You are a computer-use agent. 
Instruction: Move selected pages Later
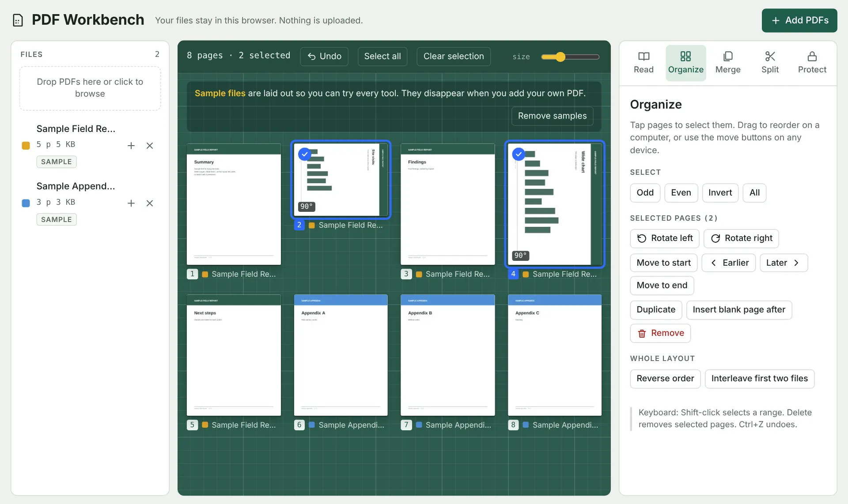[784, 263]
